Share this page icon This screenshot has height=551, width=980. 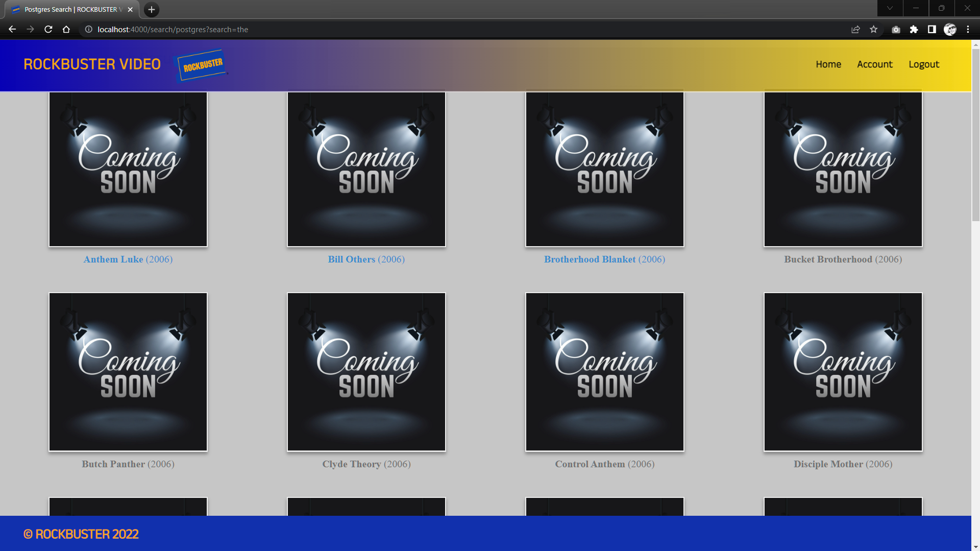pyautogui.click(x=856, y=30)
